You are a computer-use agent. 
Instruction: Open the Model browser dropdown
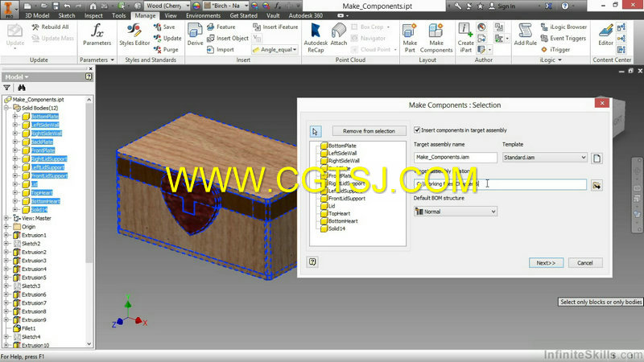(17, 76)
